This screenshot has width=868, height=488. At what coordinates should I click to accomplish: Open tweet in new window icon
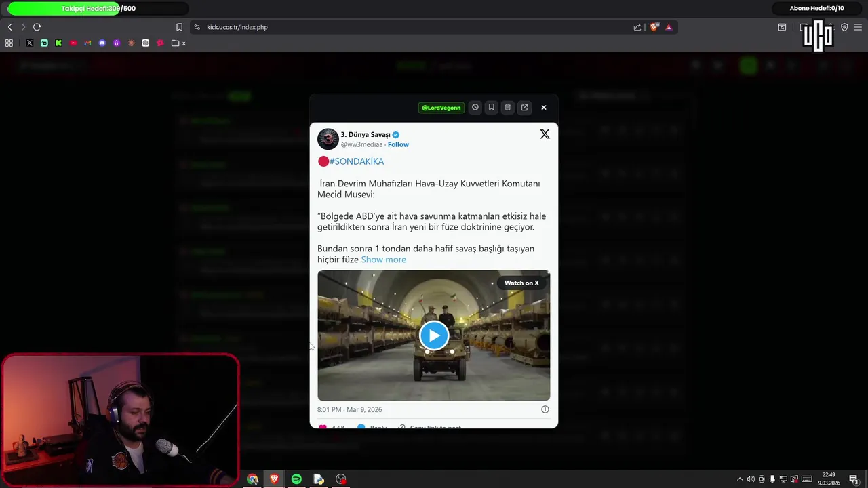(524, 107)
